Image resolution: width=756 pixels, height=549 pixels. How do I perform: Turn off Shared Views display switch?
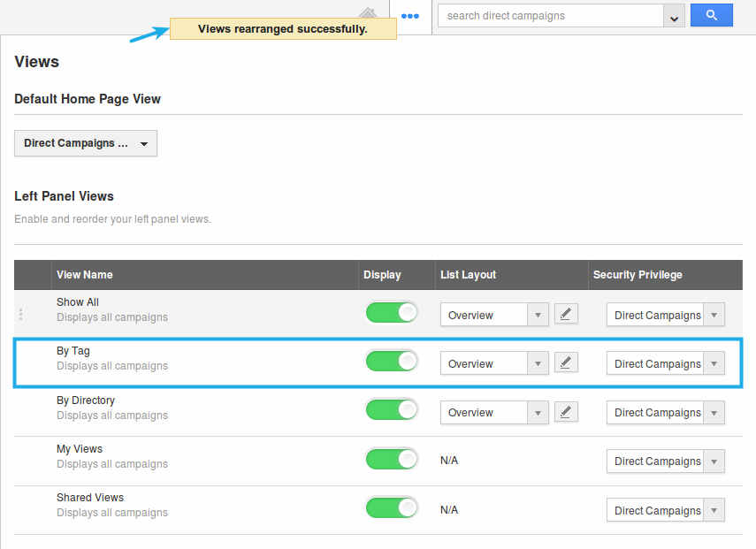(392, 507)
